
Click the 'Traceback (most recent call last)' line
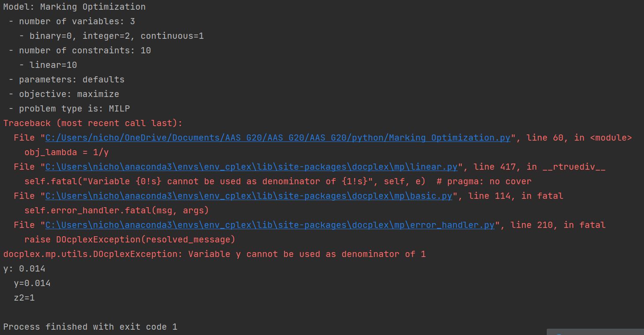click(x=93, y=123)
